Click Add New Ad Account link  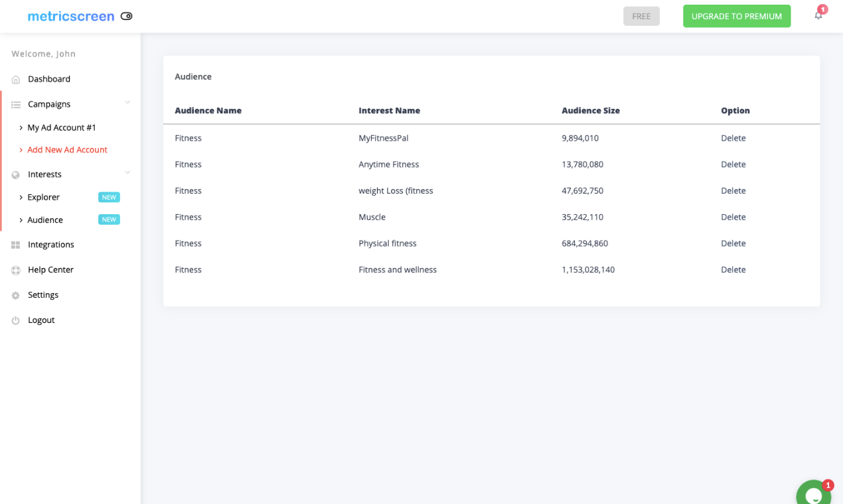tap(67, 150)
